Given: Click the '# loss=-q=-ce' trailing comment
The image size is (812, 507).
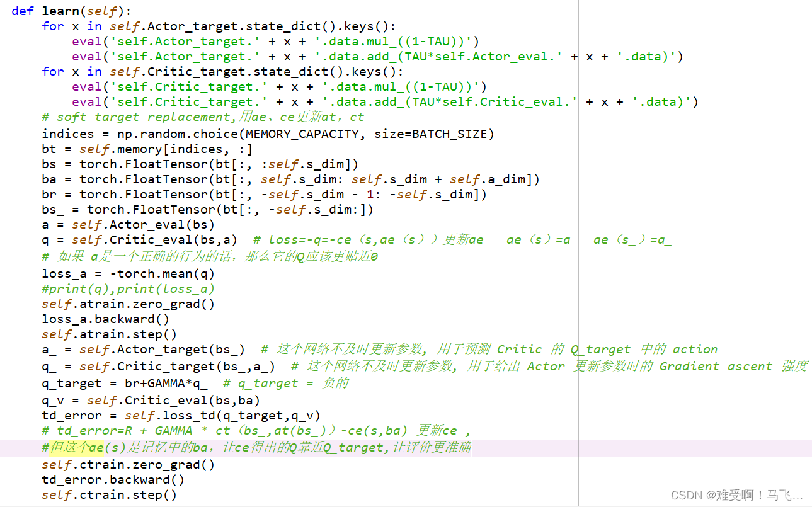Looking at the screenshot, I should pos(462,239).
